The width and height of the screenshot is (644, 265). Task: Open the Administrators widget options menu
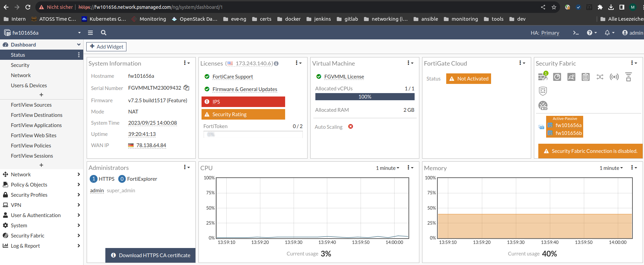[187, 167]
